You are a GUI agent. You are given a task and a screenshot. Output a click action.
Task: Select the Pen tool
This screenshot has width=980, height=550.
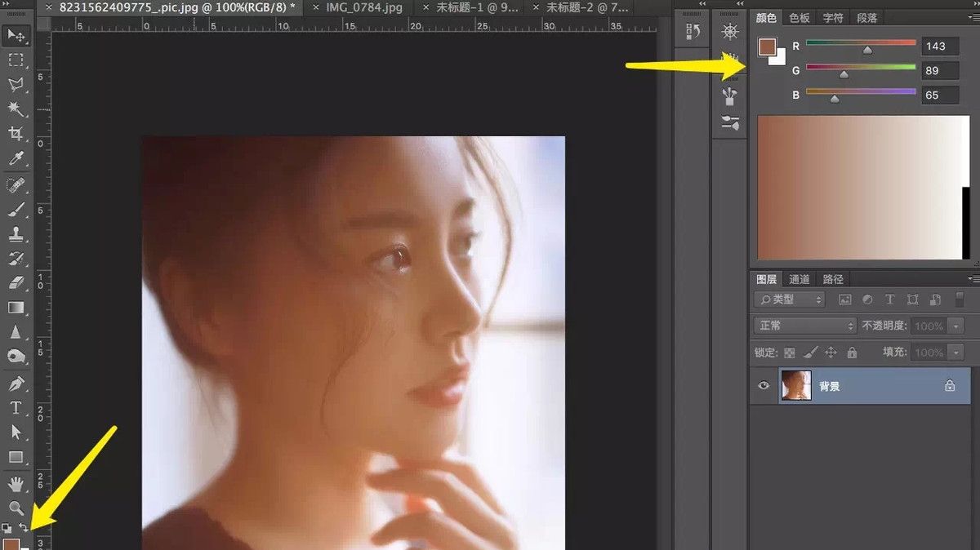16,383
